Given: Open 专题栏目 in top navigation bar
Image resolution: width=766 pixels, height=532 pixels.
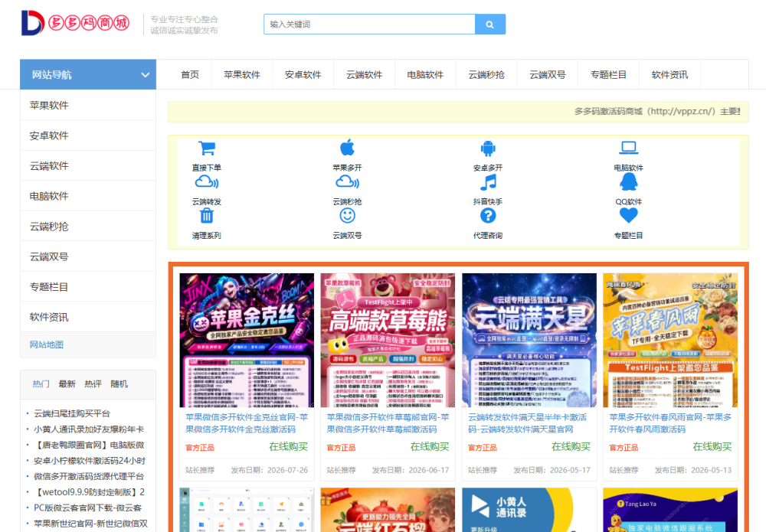Looking at the screenshot, I should (608, 75).
